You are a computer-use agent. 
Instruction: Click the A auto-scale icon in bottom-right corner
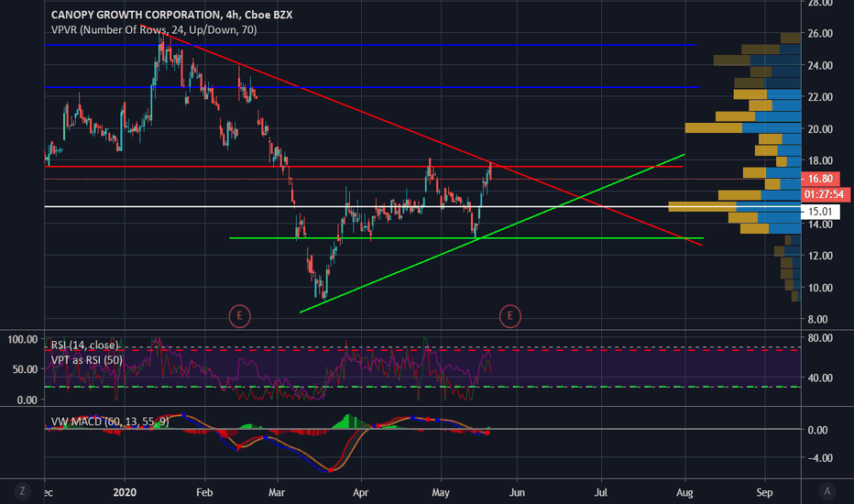(827, 491)
